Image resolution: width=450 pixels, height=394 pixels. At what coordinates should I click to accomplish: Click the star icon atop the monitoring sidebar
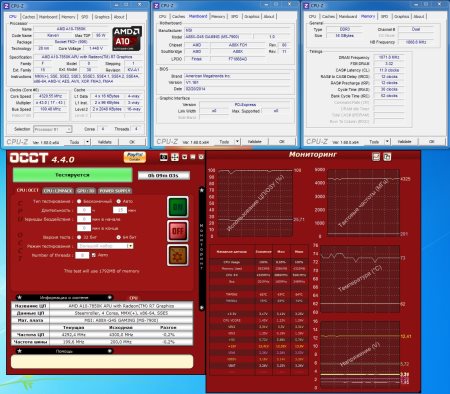coord(202,190)
